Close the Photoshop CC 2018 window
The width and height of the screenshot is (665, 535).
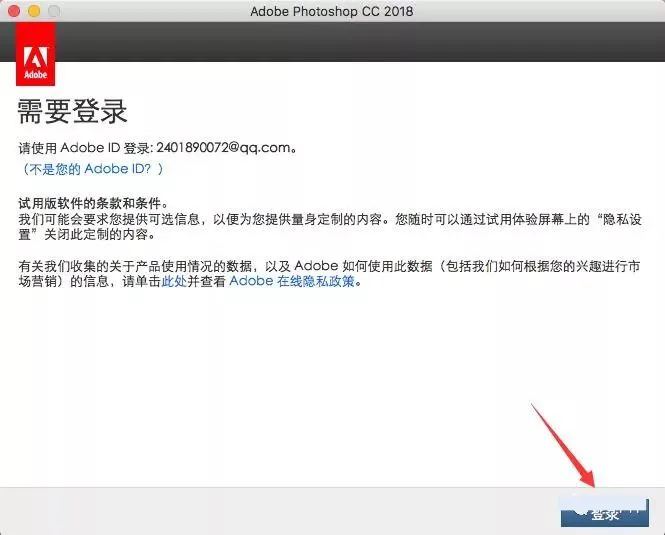(x=14, y=11)
